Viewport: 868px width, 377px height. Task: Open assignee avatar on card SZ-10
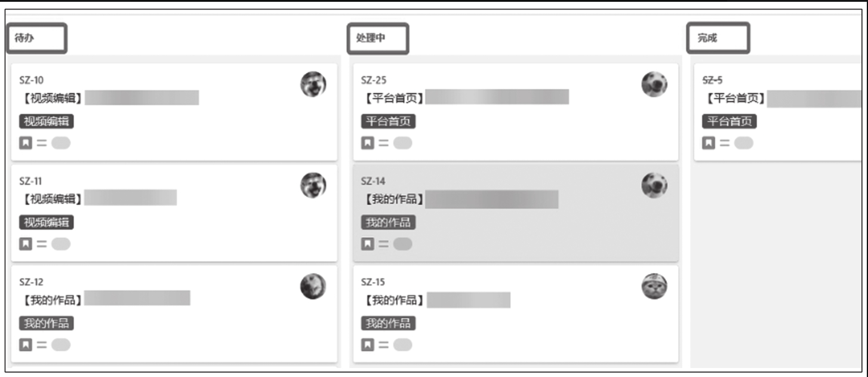point(313,84)
